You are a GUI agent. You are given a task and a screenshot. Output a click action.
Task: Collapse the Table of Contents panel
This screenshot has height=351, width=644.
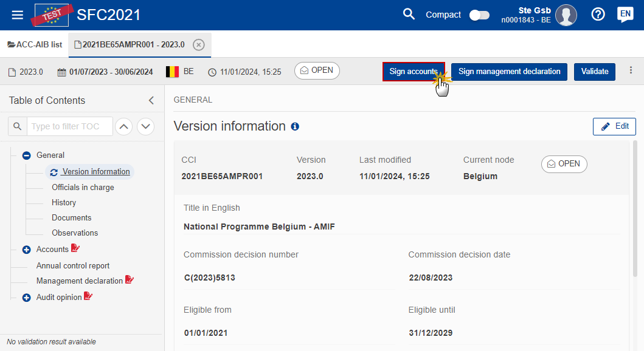151,101
